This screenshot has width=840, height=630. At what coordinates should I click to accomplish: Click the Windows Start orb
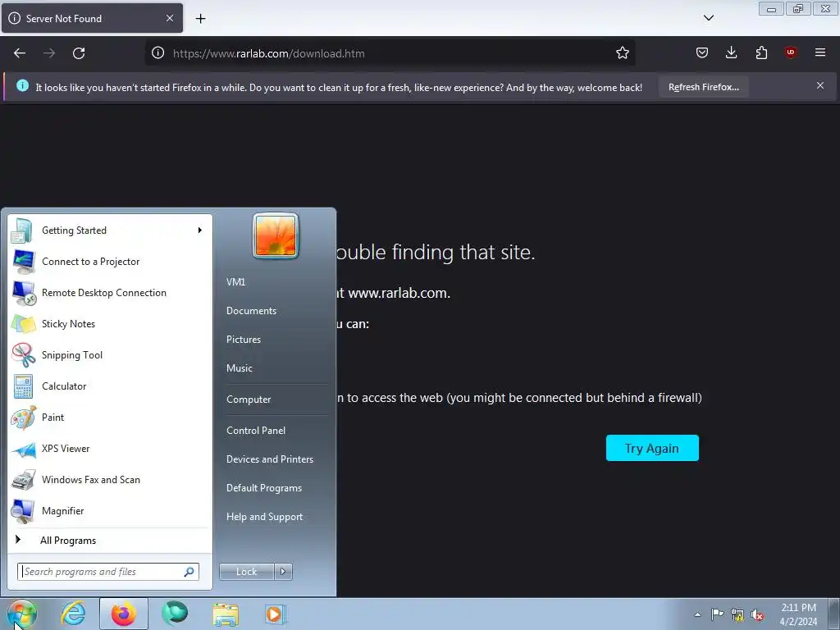pyautogui.click(x=21, y=614)
